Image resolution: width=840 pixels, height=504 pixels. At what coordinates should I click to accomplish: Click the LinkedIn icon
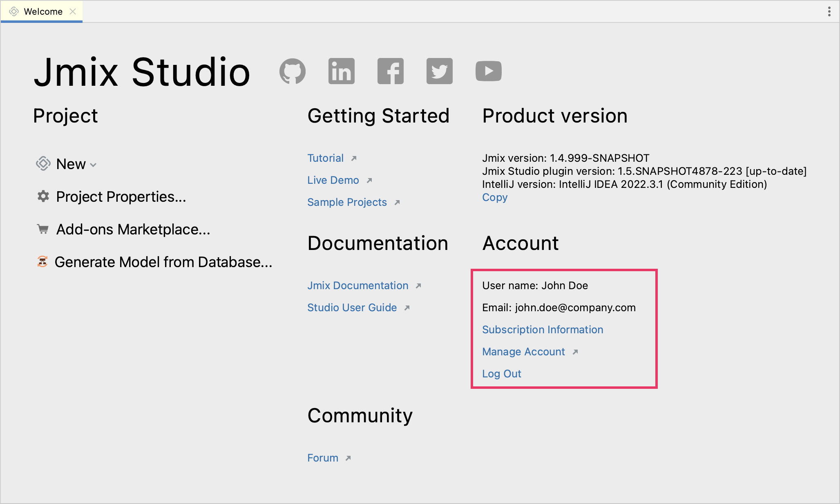341,71
